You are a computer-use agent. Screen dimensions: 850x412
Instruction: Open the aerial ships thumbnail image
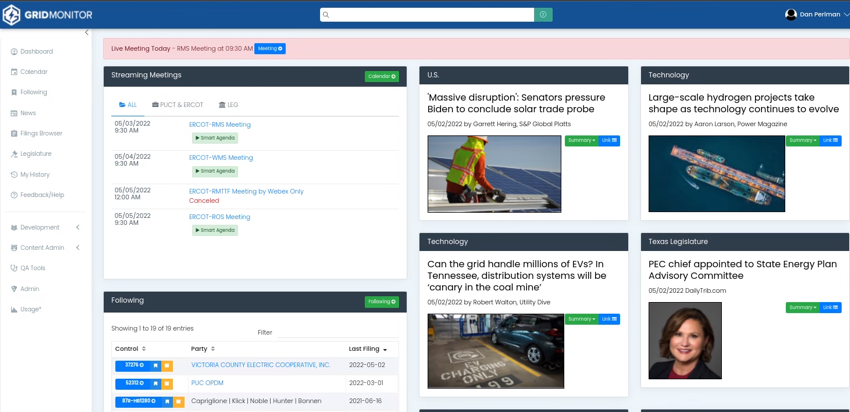pos(717,173)
